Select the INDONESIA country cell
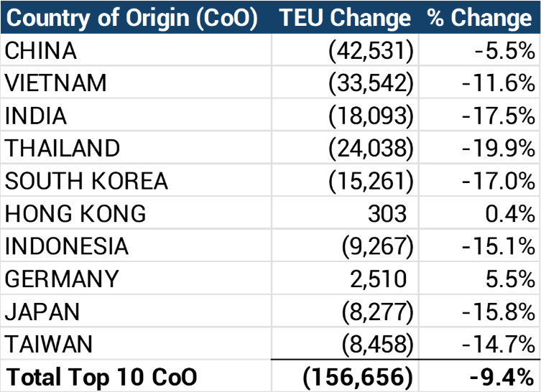The height and width of the screenshot is (392, 541). click(x=67, y=246)
